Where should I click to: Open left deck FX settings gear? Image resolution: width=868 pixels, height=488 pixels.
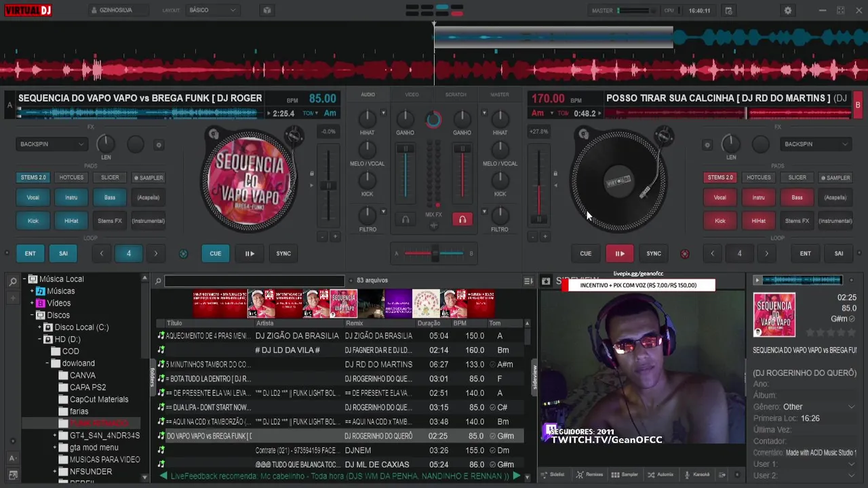click(159, 144)
